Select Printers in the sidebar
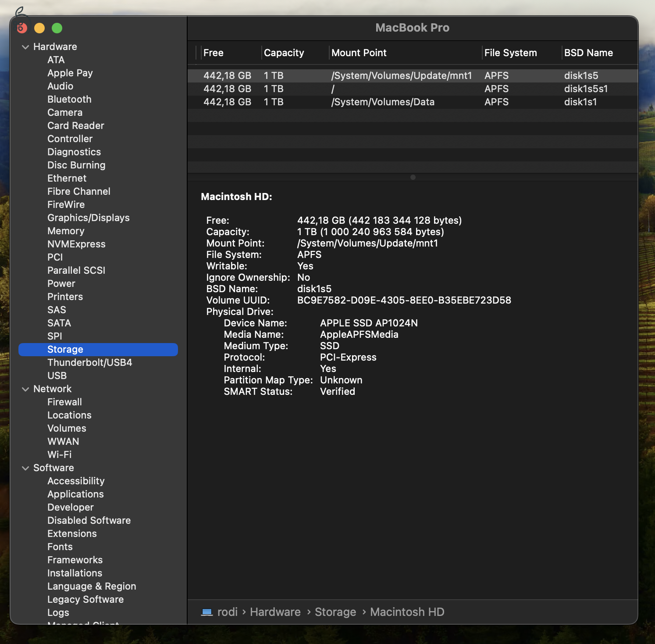The width and height of the screenshot is (655, 644). [65, 297]
